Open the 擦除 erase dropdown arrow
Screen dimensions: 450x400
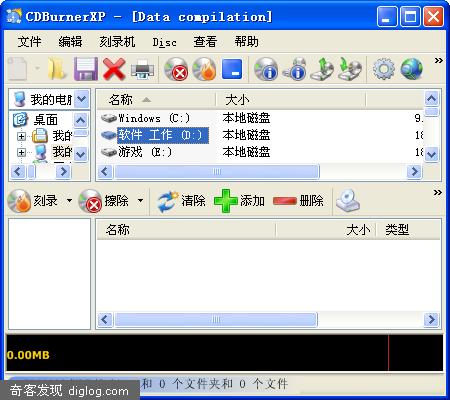(x=141, y=200)
